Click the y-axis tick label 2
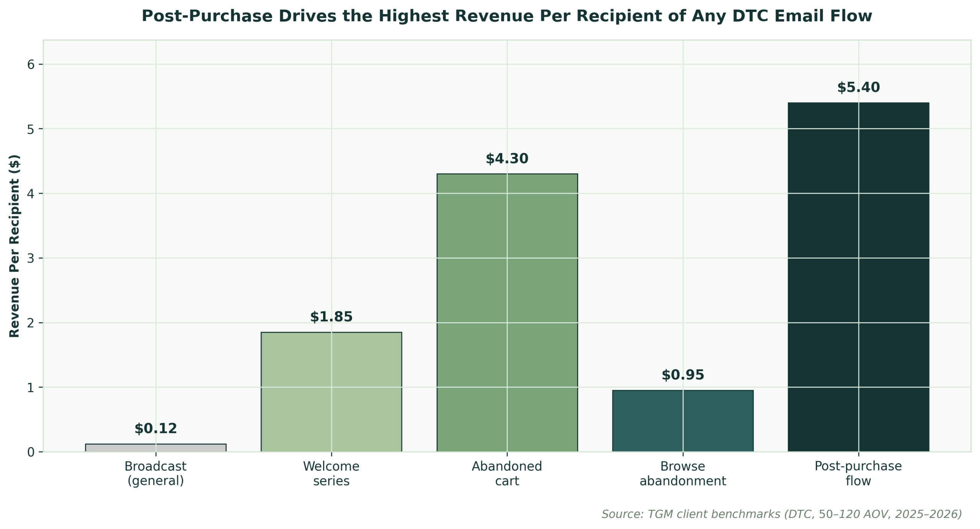The image size is (980, 529). (x=31, y=323)
